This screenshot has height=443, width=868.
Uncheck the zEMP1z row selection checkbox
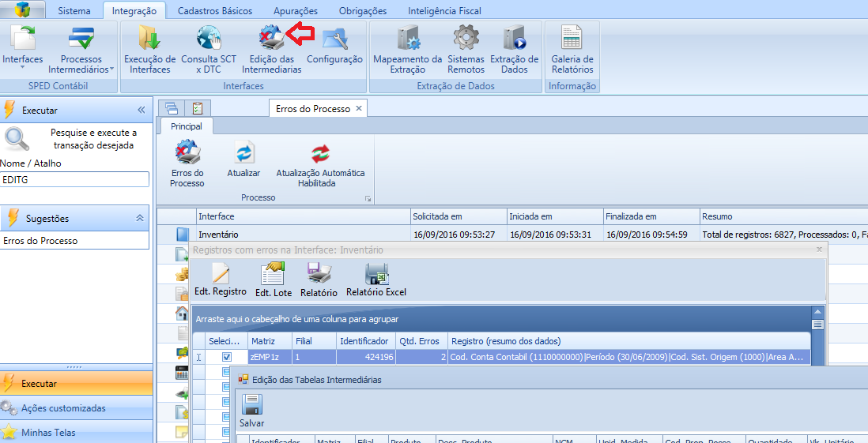pyautogui.click(x=227, y=357)
